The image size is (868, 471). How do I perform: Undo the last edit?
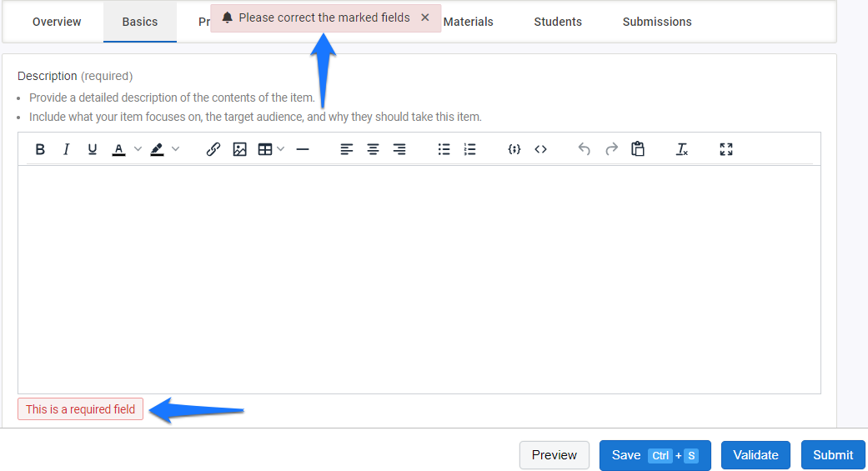tap(584, 149)
